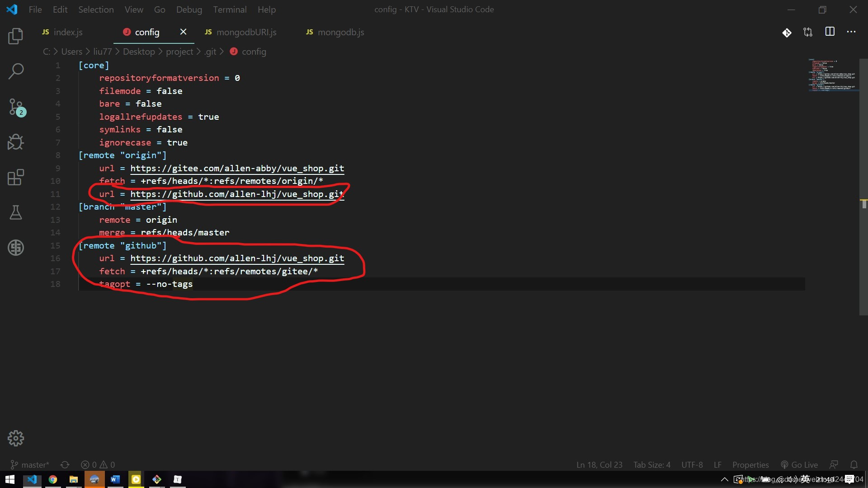This screenshot has height=488, width=868.
Task: Open the Test flask view
Action: (x=16, y=212)
